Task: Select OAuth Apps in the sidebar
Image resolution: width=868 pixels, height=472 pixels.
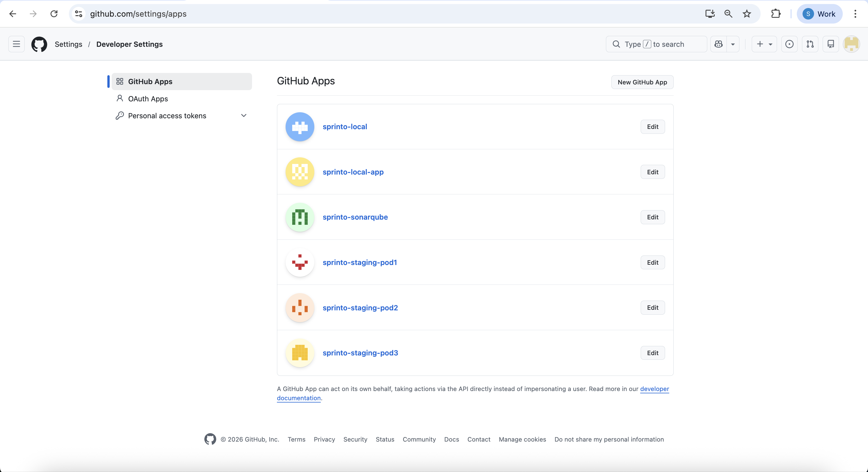Action: click(148, 99)
